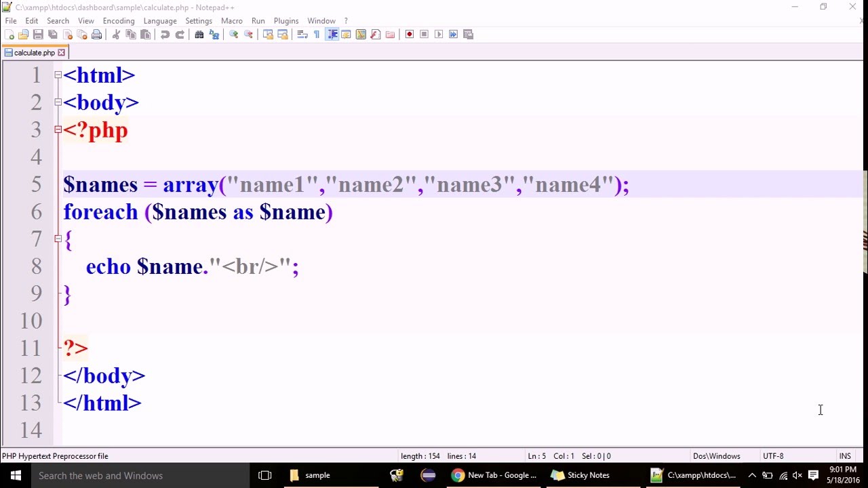The width and height of the screenshot is (868, 488).
Task: Click the $names array line 5
Action: coord(346,185)
